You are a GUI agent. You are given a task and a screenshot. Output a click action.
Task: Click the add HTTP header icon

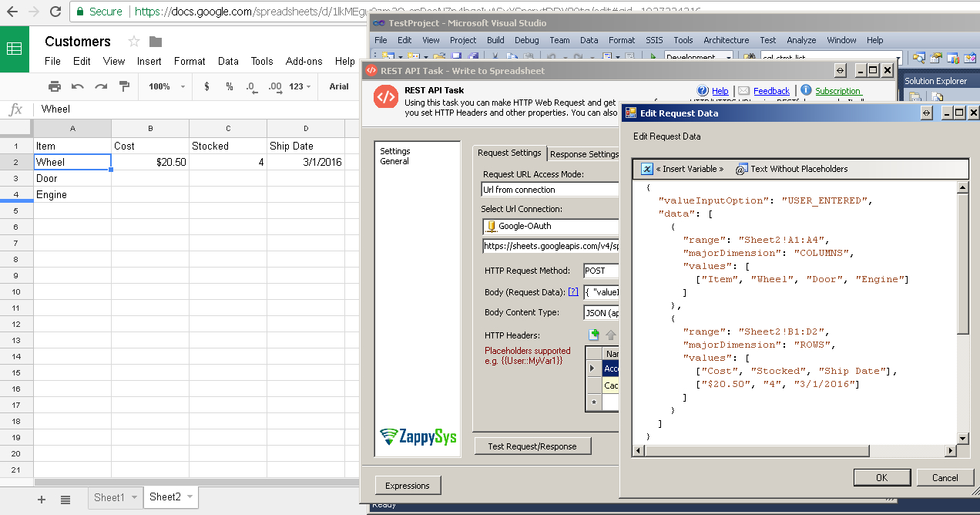point(593,334)
